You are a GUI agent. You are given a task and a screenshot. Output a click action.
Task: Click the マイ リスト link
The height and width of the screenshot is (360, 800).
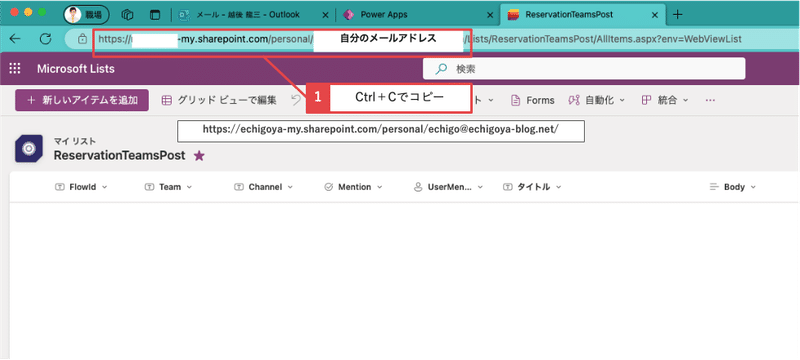[75, 141]
